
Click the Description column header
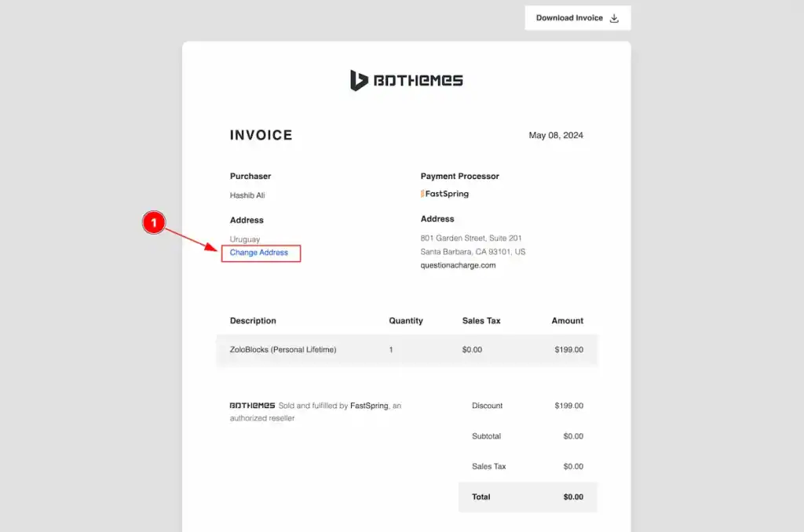coord(253,321)
